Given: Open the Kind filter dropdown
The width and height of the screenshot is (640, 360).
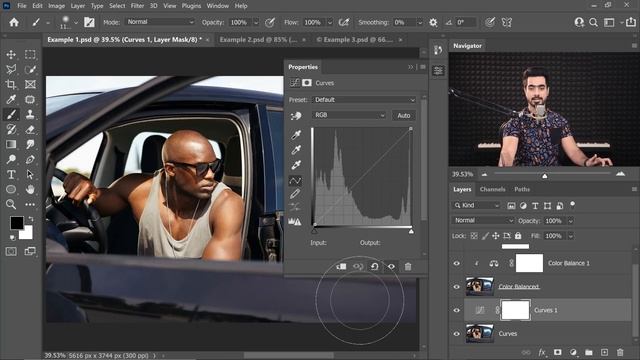Looking at the screenshot, I should (x=476, y=205).
